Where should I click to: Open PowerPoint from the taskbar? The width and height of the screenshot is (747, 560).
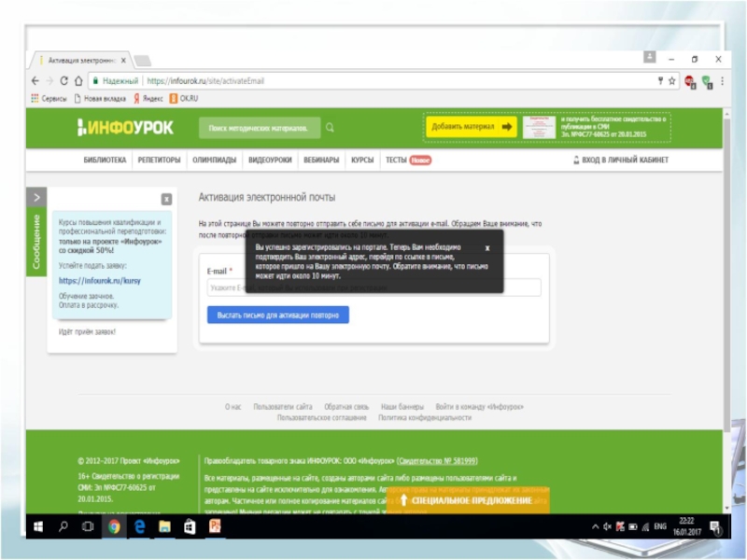click(x=215, y=526)
